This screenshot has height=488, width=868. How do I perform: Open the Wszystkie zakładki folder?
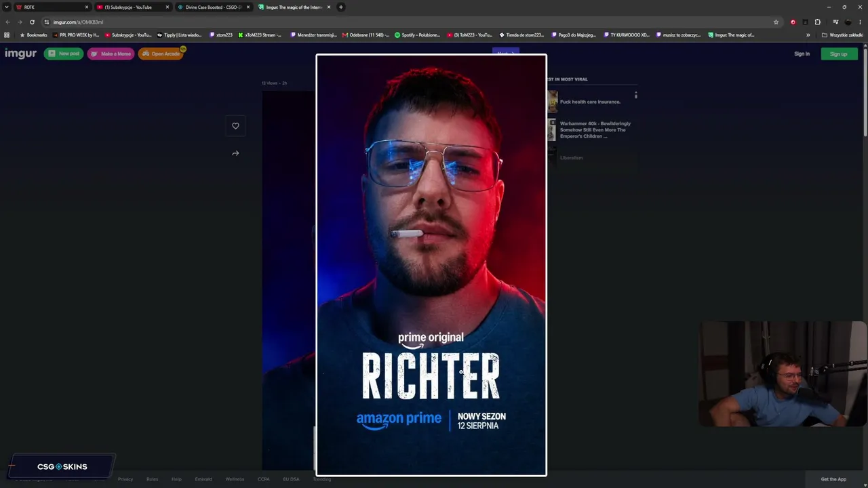pyautogui.click(x=842, y=35)
